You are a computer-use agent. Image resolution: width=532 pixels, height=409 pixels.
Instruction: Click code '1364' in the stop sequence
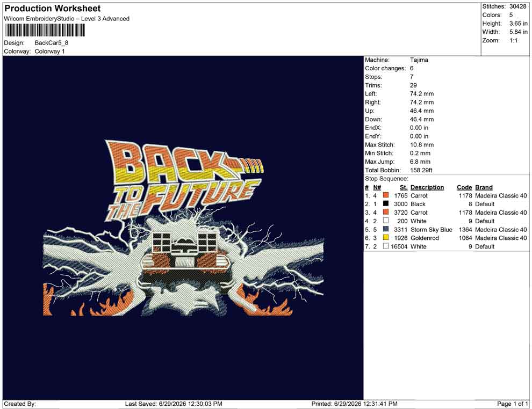[465, 229]
